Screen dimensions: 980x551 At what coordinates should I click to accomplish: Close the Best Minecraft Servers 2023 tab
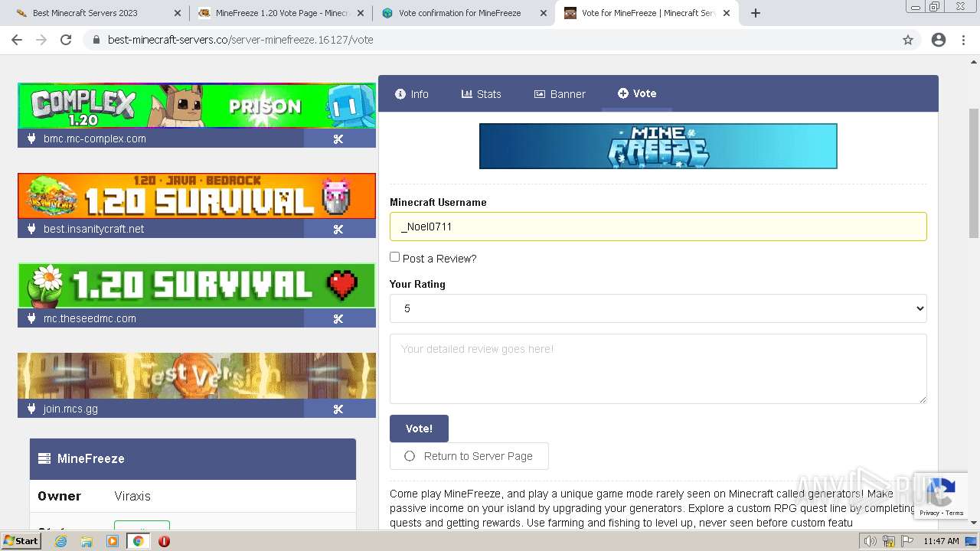tap(178, 13)
